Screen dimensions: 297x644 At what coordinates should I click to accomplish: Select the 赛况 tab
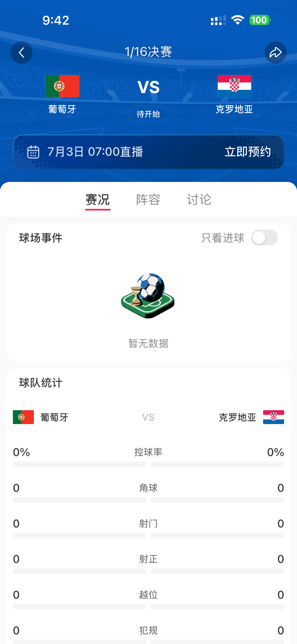(x=98, y=199)
